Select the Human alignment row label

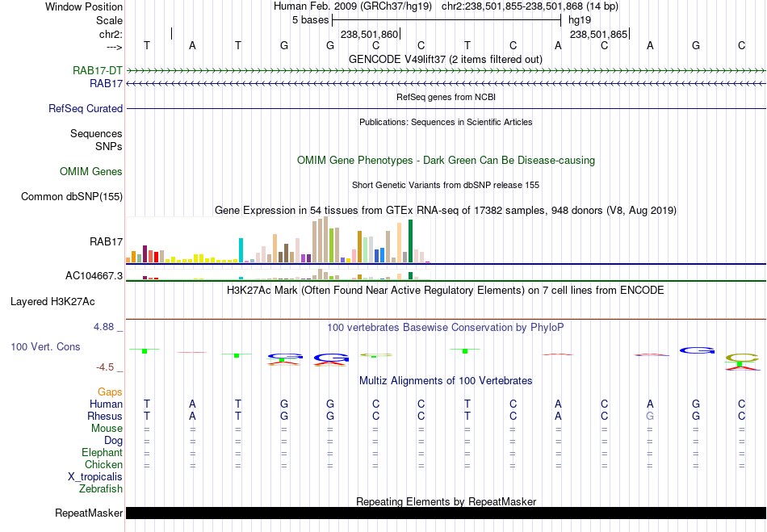click(x=106, y=404)
